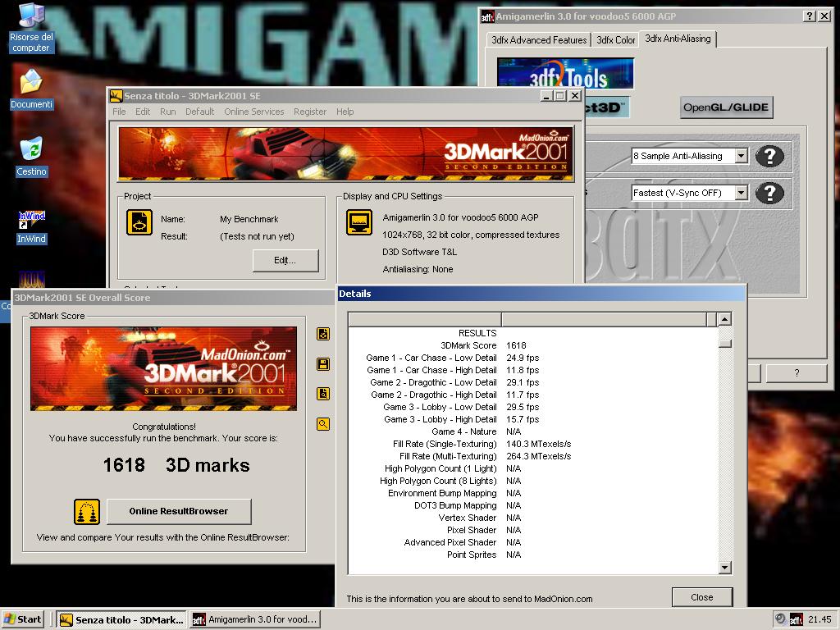This screenshot has height=630, width=840.
Task: Click the second column header in Details list
Action: [x=605, y=319]
